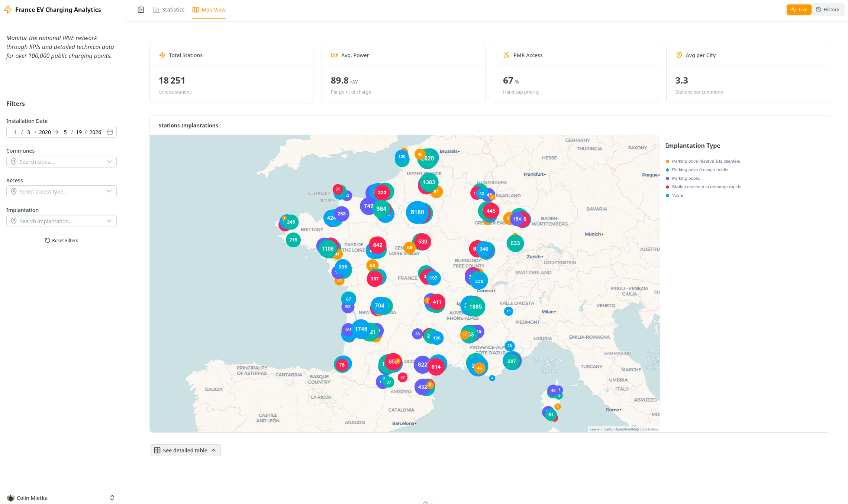This screenshot has height=504, width=848.
Task: Click the start year field showing 2020
Action: [45, 132]
